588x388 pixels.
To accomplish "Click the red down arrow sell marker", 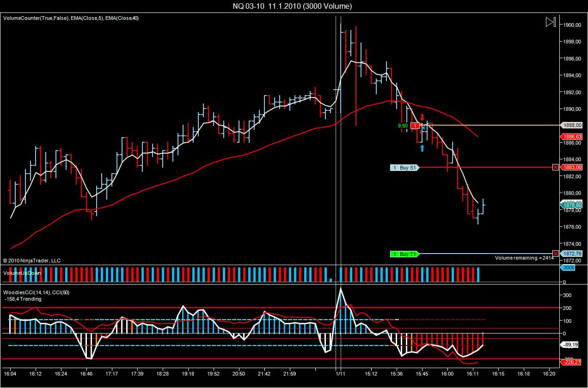I will 422,117.
